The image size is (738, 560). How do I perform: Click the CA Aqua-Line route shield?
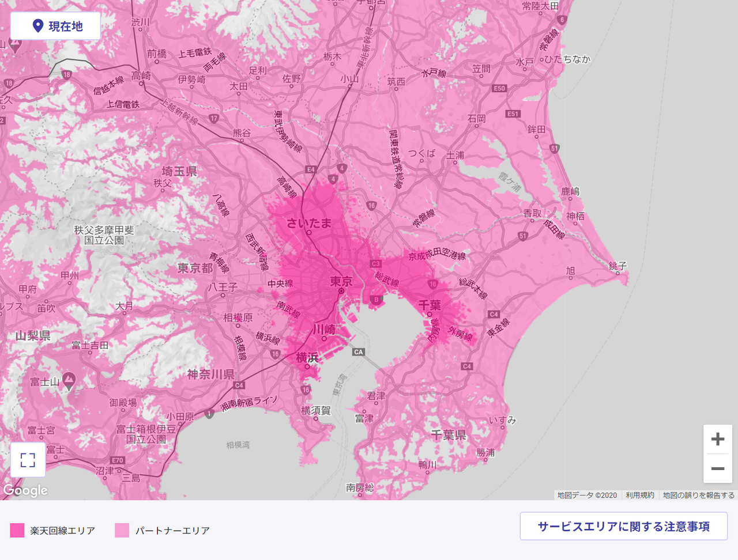tap(358, 352)
